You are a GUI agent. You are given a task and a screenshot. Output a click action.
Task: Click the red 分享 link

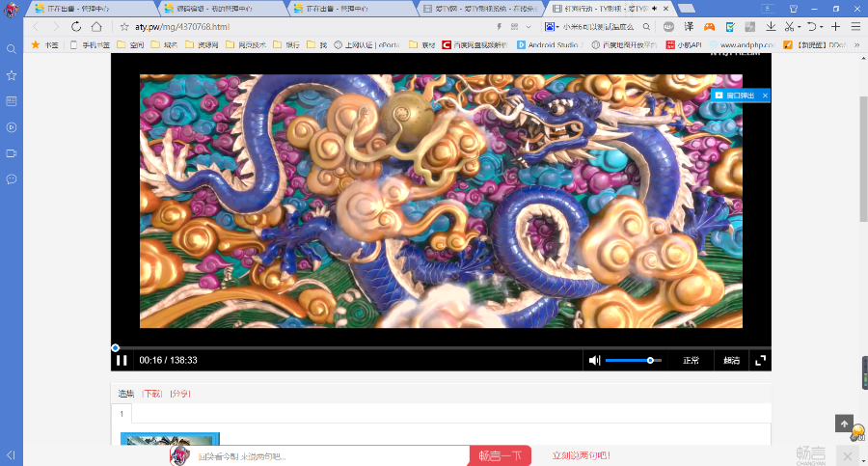(x=180, y=394)
